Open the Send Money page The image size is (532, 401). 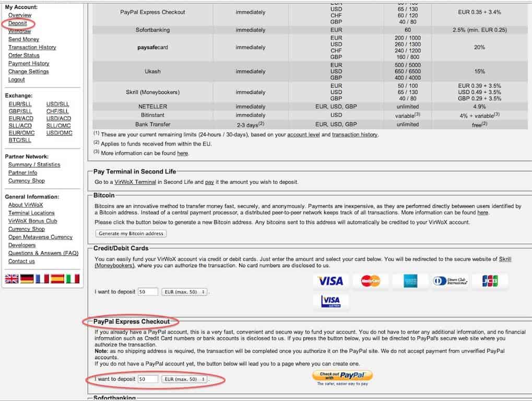23,39
